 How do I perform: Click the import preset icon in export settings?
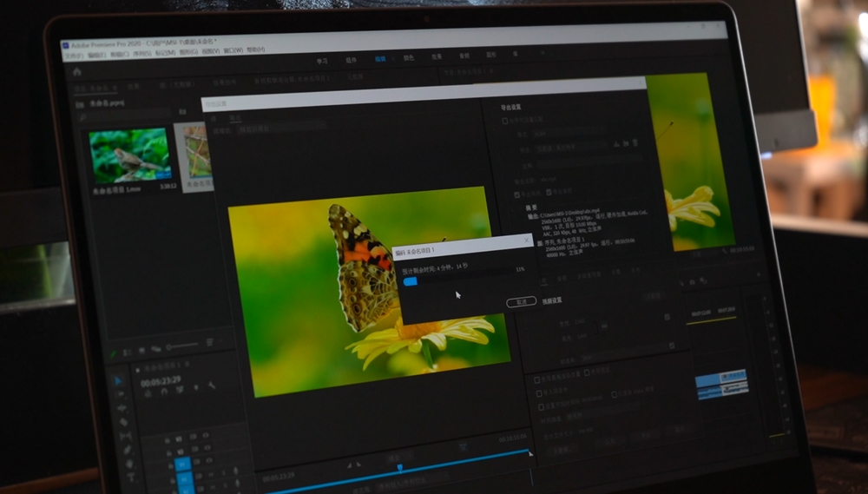626,143
